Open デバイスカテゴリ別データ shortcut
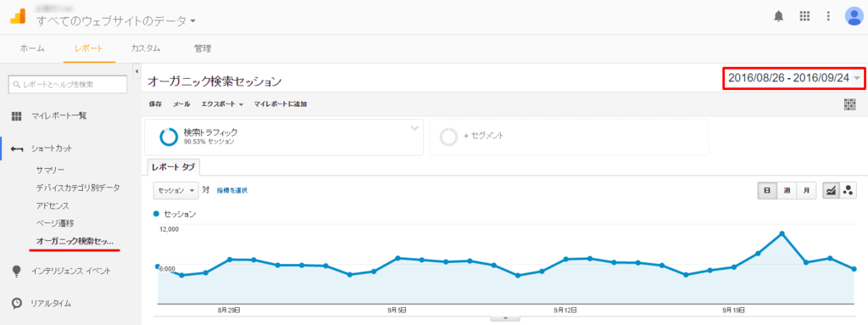The width and height of the screenshot is (868, 325). [x=77, y=188]
